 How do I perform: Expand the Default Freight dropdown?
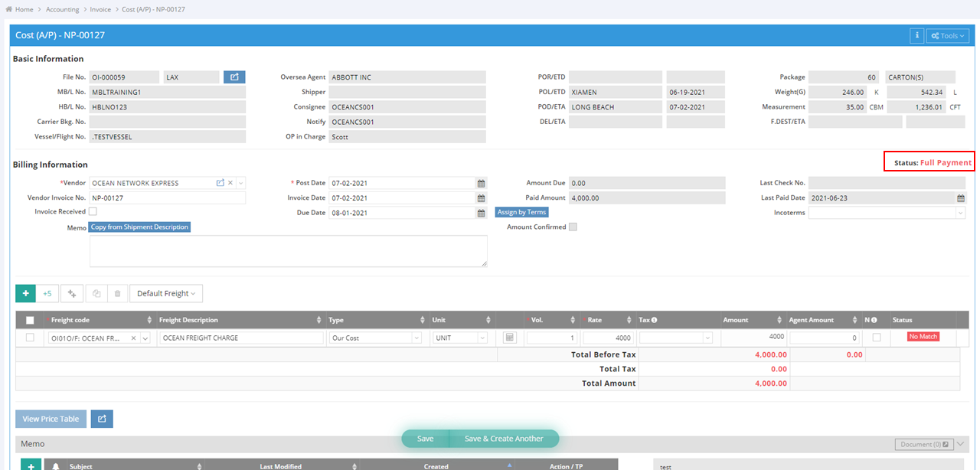click(x=165, y=293)
